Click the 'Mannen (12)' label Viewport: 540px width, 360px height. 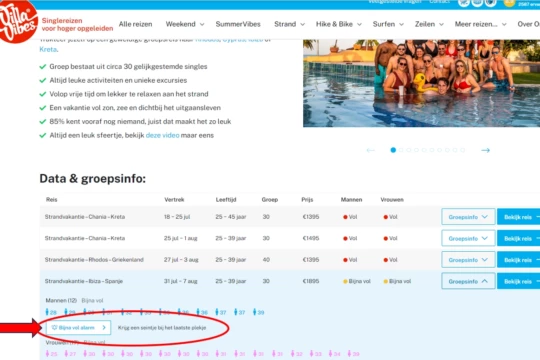tap(61, 300)
